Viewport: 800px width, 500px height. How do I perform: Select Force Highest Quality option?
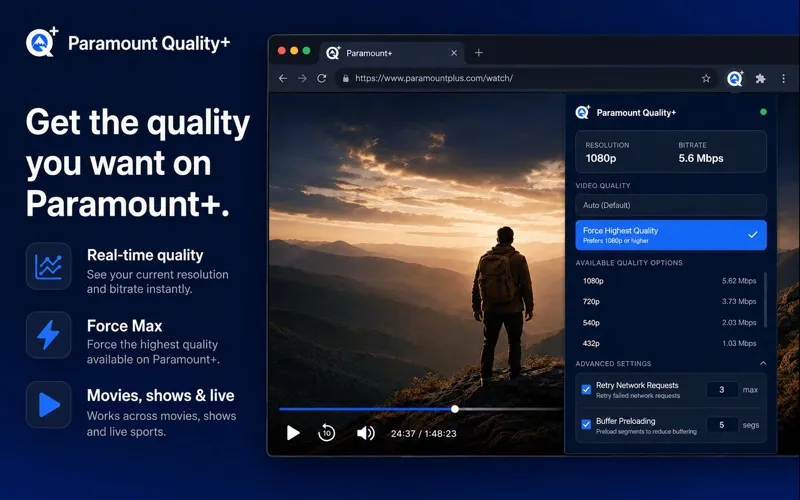pos(671,235)
